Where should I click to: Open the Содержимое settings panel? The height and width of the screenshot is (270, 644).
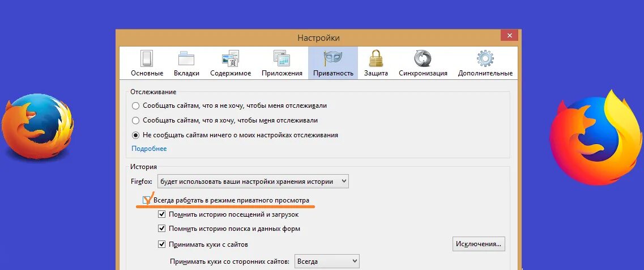(x=231, y=64)
